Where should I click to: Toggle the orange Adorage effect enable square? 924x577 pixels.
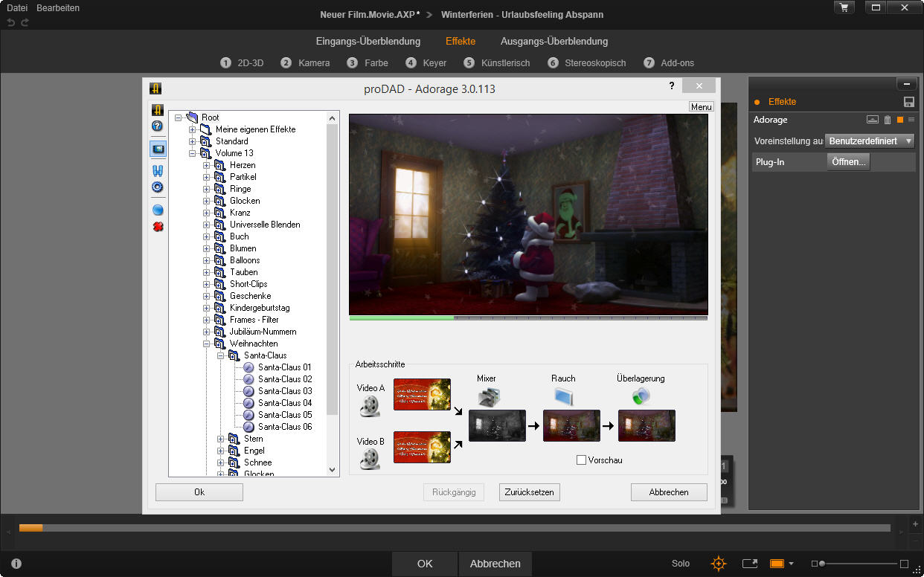899,120
